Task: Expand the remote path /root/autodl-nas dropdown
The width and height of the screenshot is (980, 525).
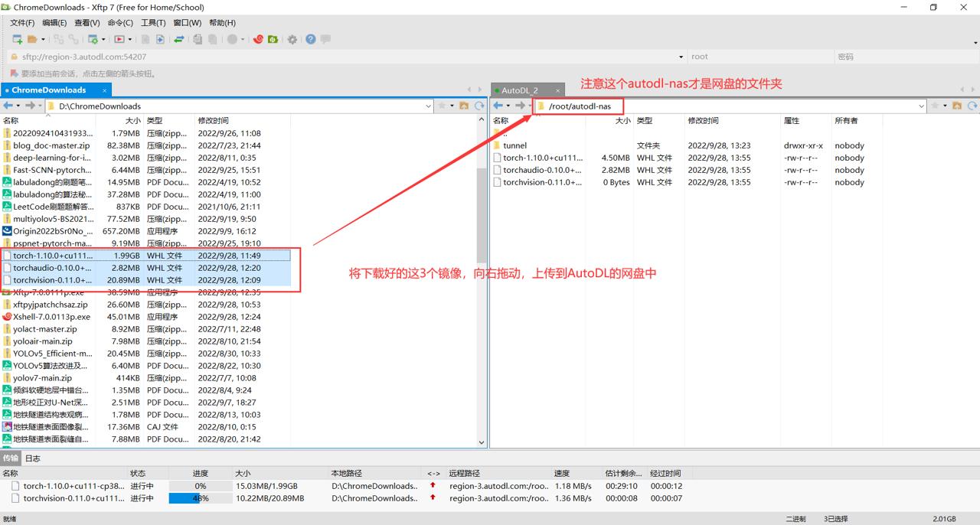Action: (921, 106)
